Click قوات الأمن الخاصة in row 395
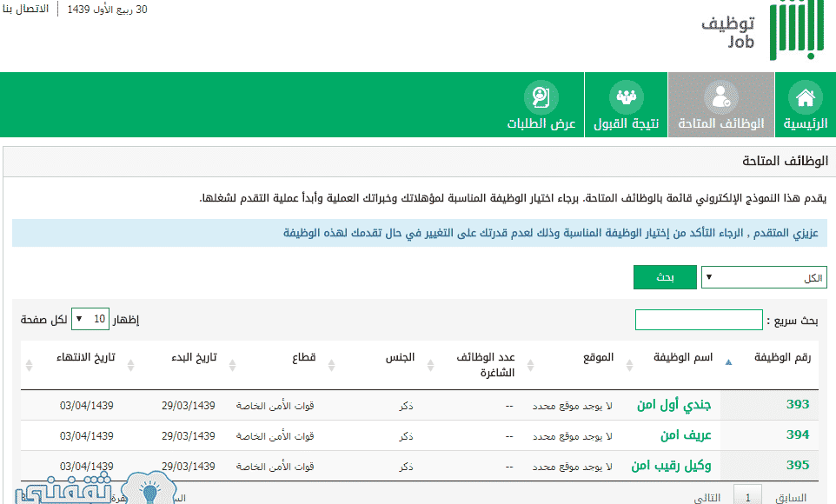836x504 pixels. 275,466
